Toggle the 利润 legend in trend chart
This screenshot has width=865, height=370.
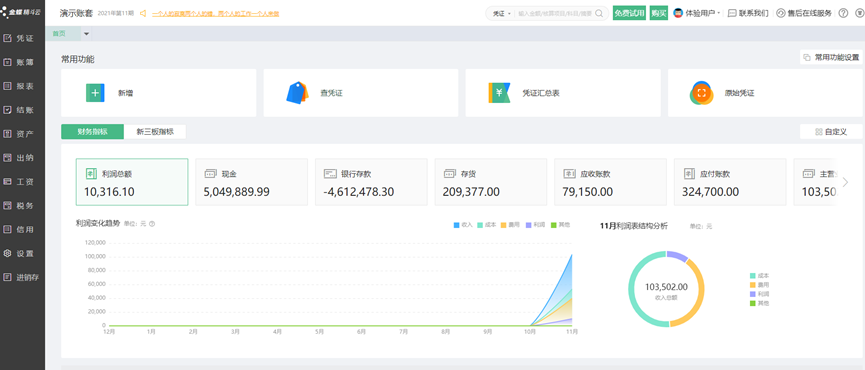536,225
